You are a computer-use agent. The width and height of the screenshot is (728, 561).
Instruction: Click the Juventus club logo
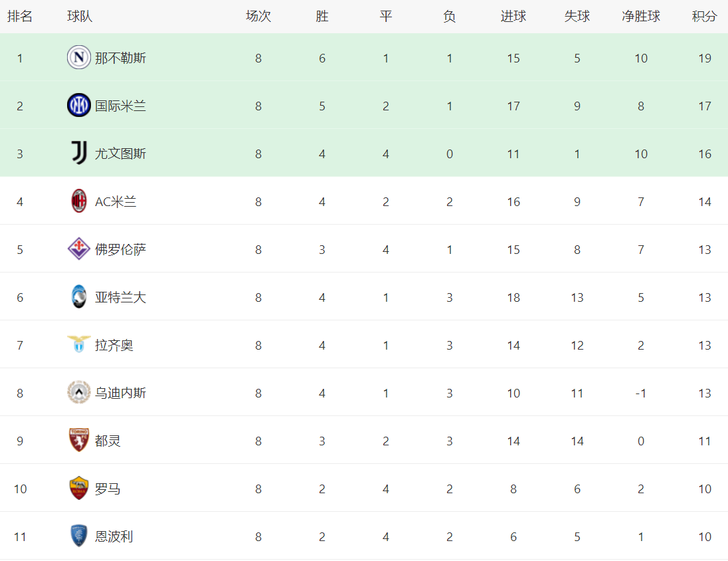pos(78,154)
